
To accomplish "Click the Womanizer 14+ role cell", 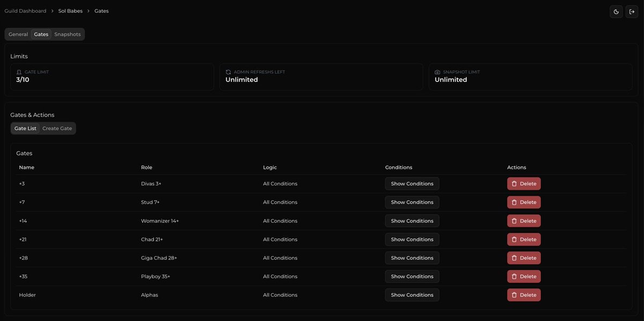I will (160, 221).
